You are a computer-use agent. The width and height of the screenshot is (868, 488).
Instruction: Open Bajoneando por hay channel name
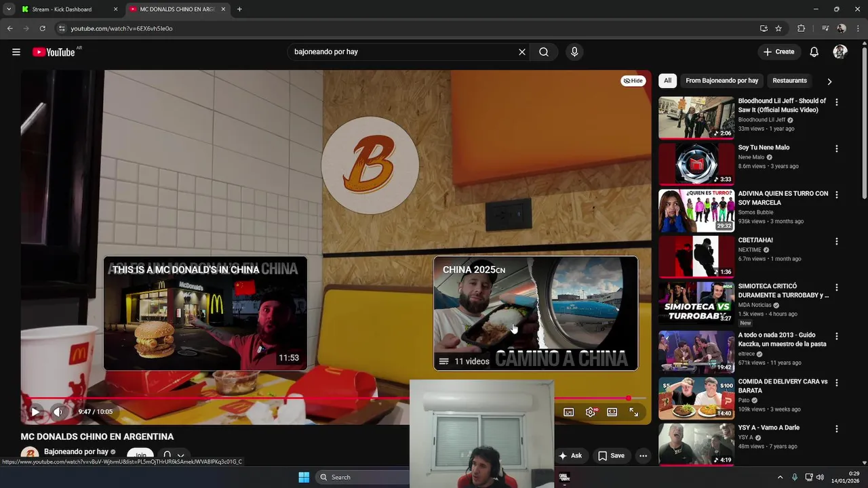tap(76, 452)
